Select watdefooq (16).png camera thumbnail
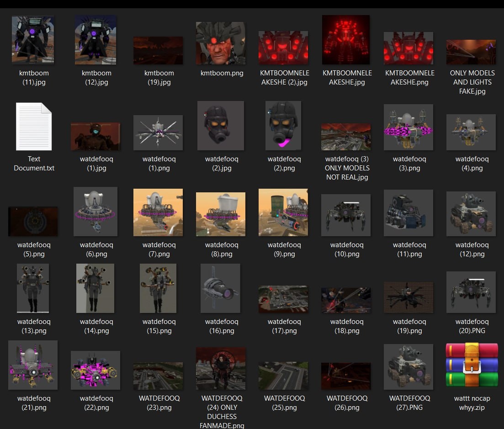 click(221, 288)
